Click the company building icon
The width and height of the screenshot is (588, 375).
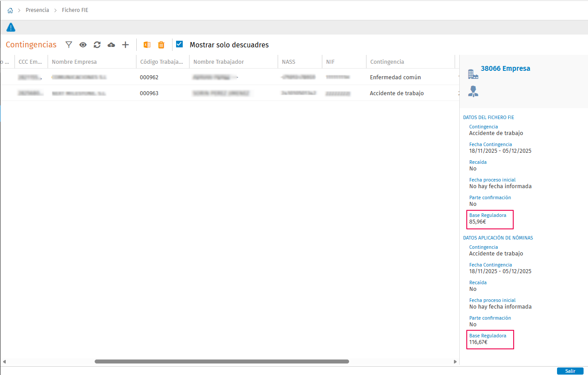[x=473, y=74]
